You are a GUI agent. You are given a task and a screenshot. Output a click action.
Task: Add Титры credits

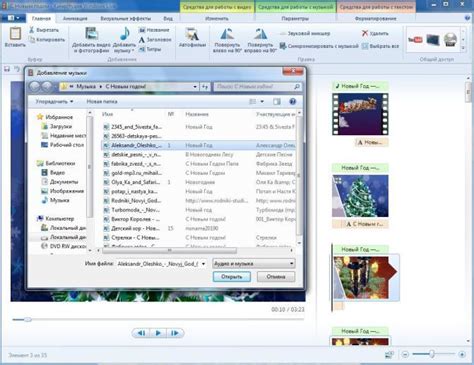(150, 49)
